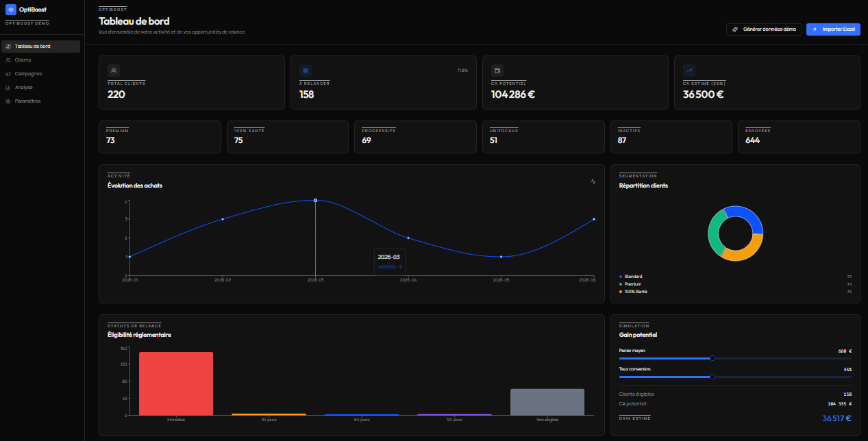Click the CA potentiel 104 335 € value in Simulation
The width and height of the screenshot is (868, 441).
(839, 404)
